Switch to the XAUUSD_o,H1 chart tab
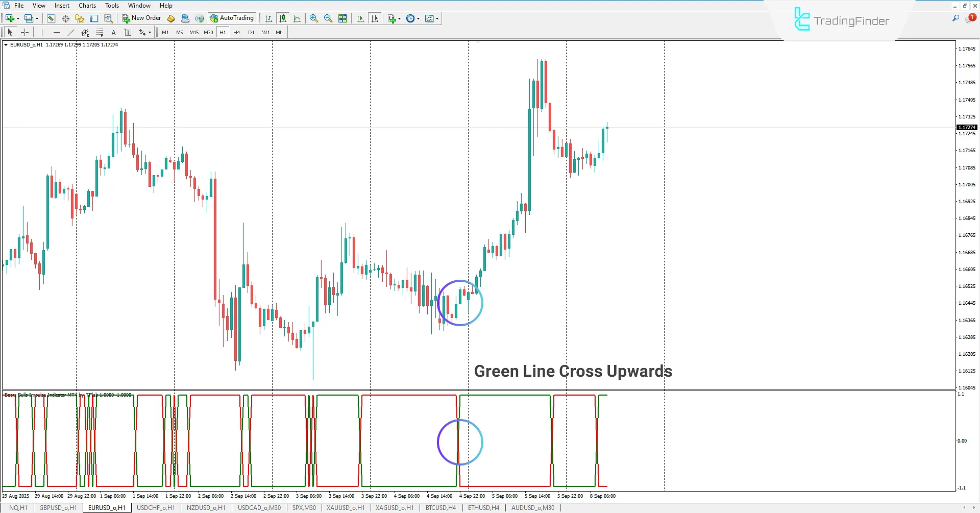Screen dimensions: 980x513 345,507
